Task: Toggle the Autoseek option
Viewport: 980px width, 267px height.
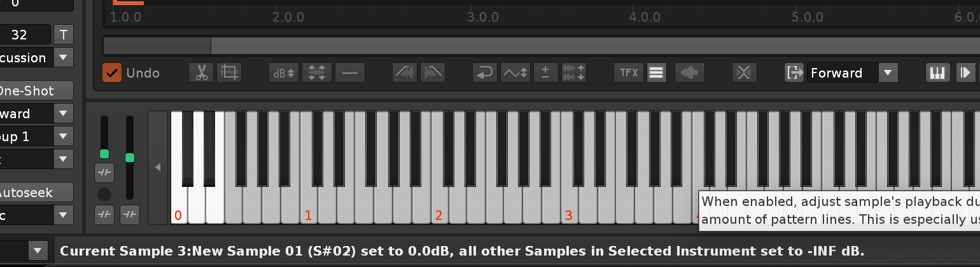Action: pyautogui.click(x=32, y=192)
